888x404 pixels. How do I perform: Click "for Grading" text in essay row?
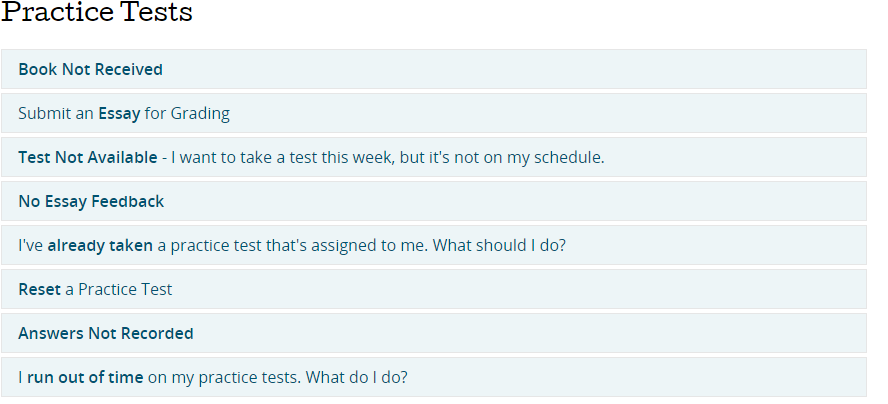coord(187,114)
